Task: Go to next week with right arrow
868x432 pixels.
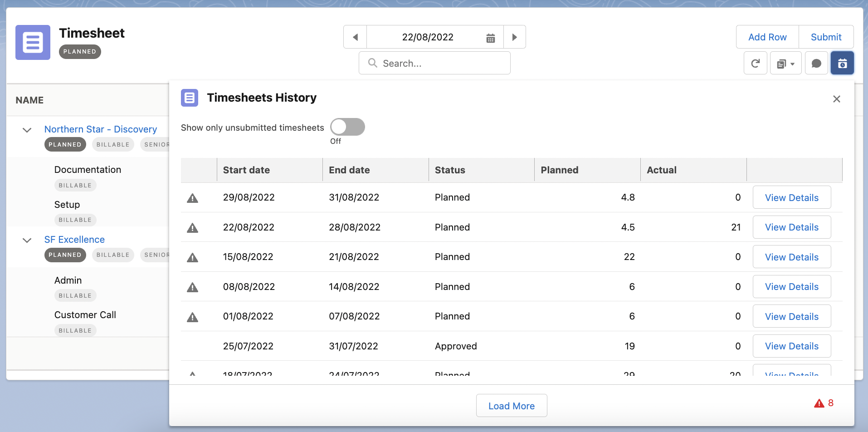Action: (514, 37)
